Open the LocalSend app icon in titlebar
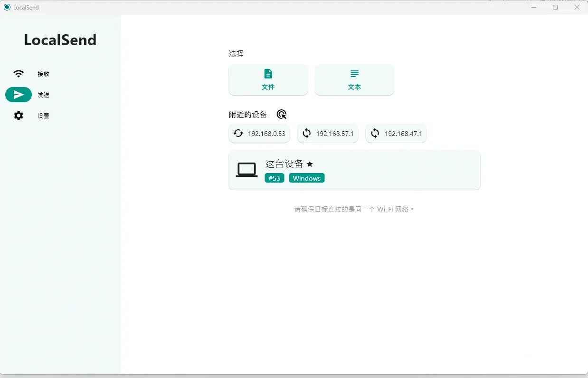This screenshot has height=378, width=588. click(7, 7)
